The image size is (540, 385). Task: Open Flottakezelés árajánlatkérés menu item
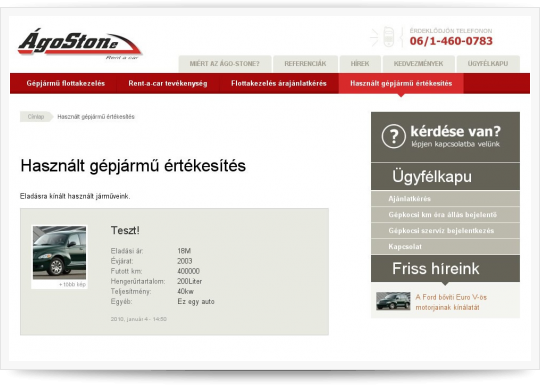click(x=279, y=83)
